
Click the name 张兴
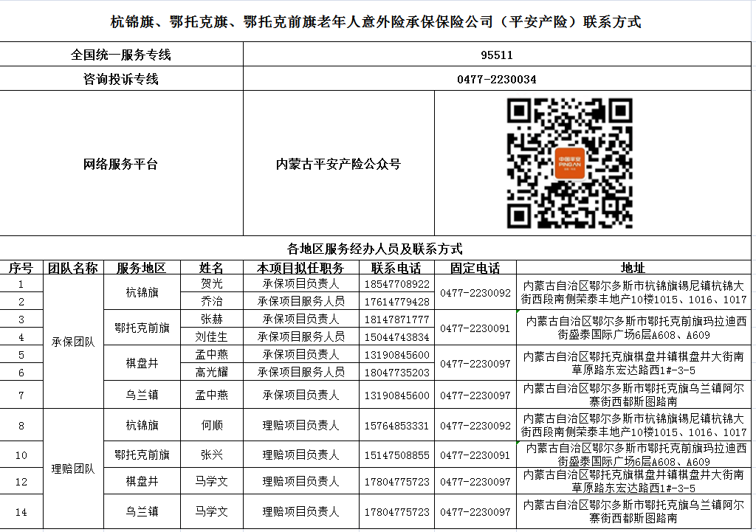point(212,455)
